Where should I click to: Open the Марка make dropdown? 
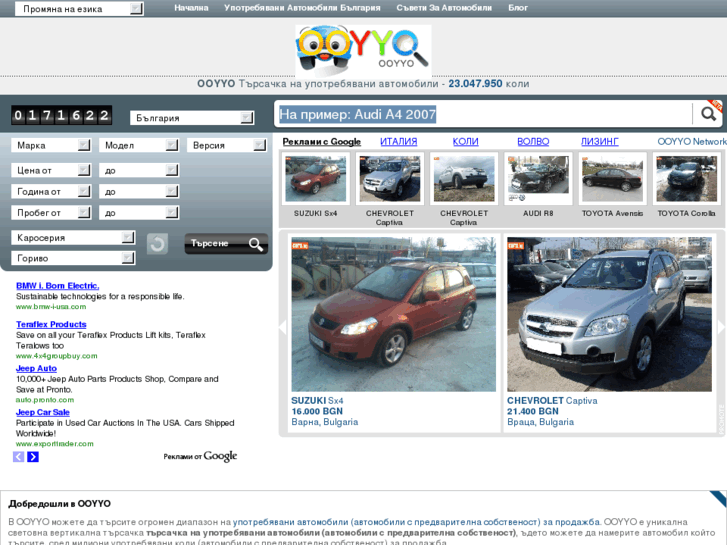pos(51,146)
